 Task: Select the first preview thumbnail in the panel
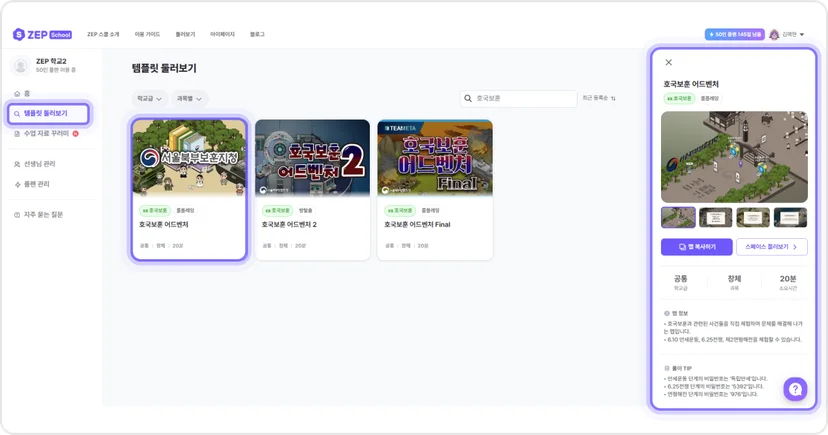pos(678,218)
